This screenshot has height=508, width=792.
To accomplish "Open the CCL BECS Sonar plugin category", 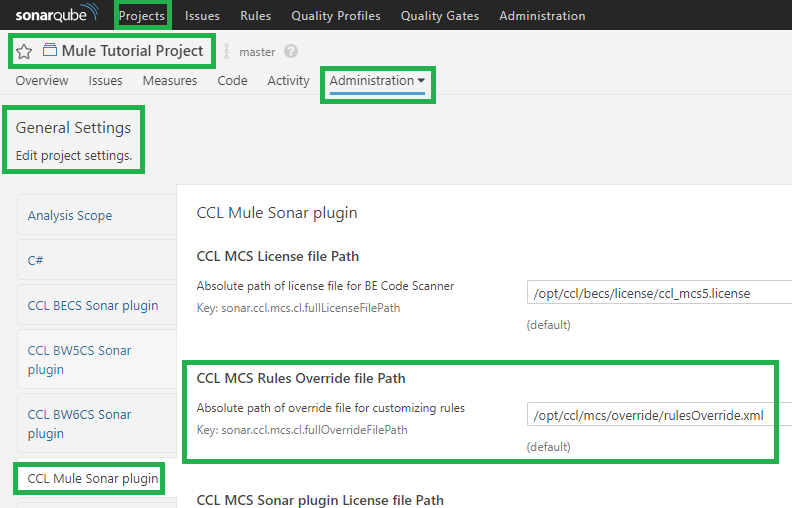I will tap(97, 306).
